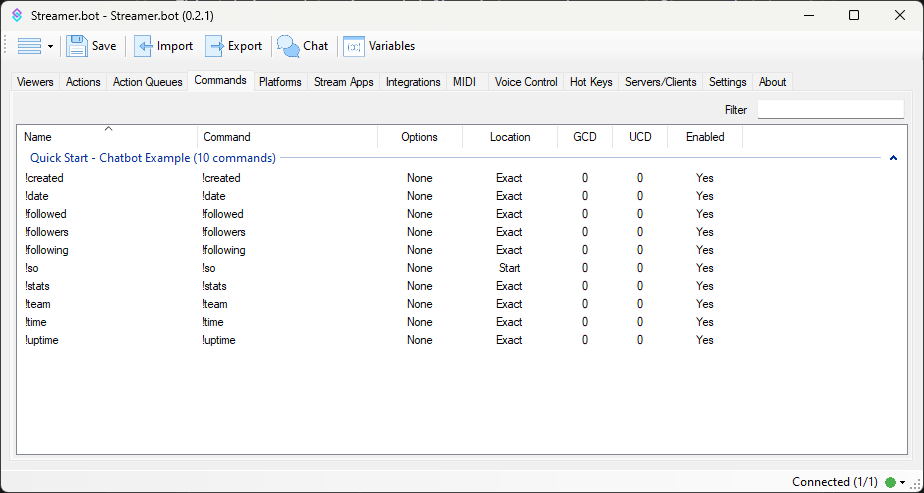This screenshot has width=924, height=493.
Task: Click the Import arrow icon
Action: (144, 46)
